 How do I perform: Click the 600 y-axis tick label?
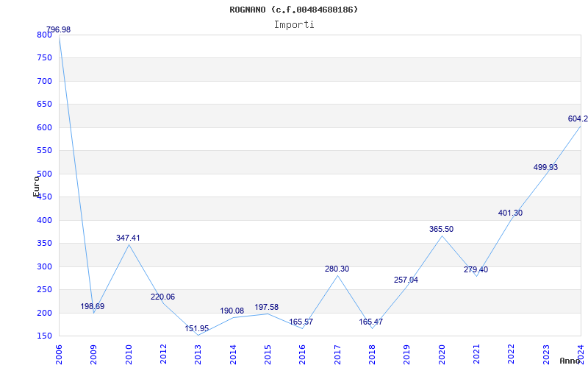[x=44, y=127]
